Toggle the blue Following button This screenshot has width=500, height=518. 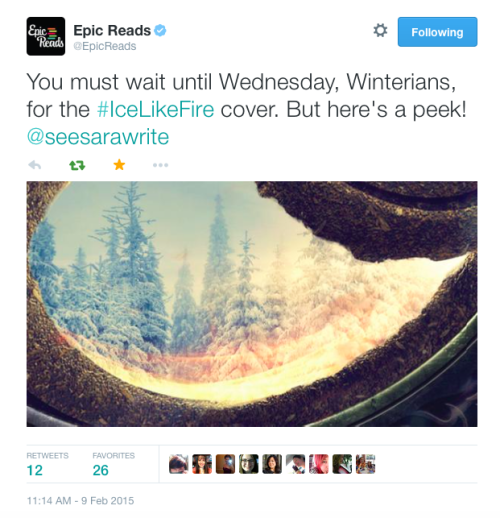437,32
